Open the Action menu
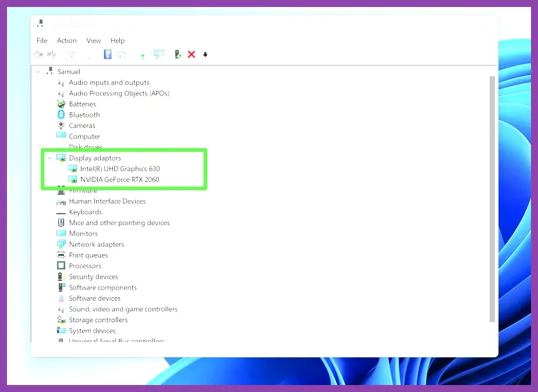The width and height of the screenshot is (538, 392). (x=66, y=41)
